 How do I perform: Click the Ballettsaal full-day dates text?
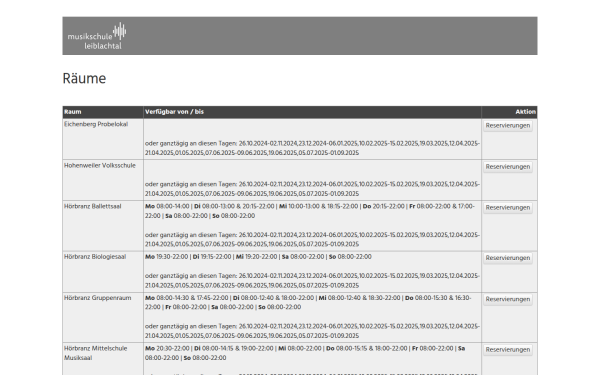pos(312,240)
